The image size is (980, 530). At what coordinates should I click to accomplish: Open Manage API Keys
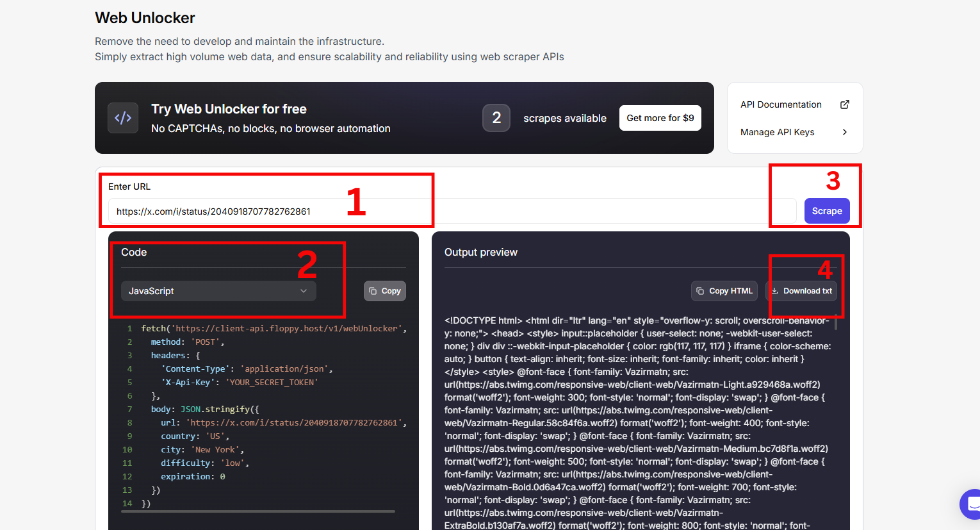coord(777,132)
